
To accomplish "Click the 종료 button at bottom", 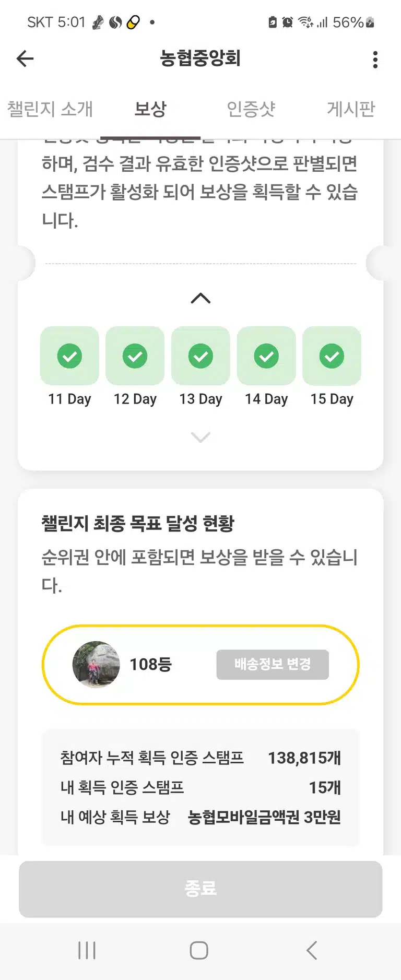I will click(200, 889).
